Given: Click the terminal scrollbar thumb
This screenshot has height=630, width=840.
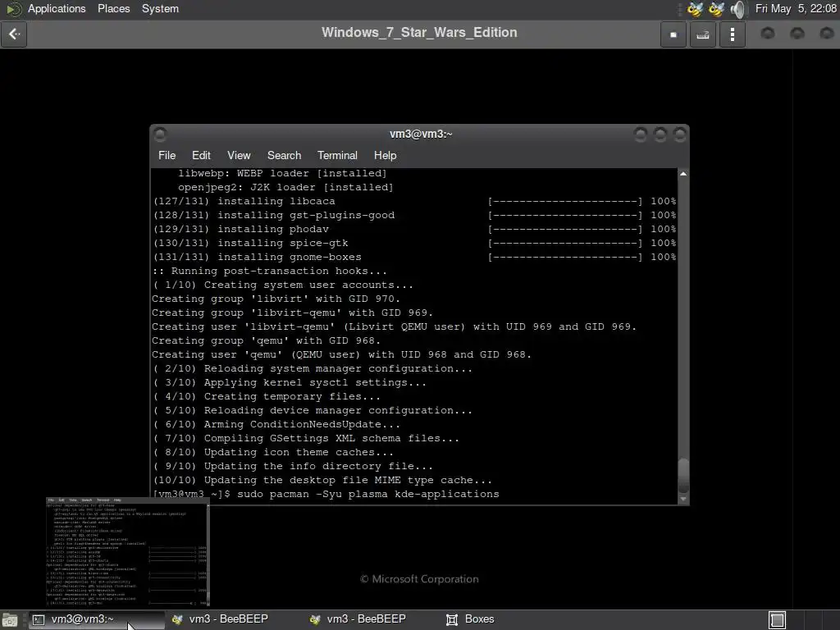Looking at the screenshot, I should 683,475.
